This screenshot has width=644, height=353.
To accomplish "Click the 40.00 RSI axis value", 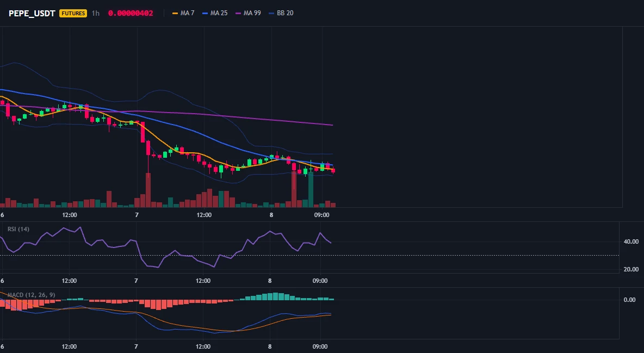I will point(631,241).
